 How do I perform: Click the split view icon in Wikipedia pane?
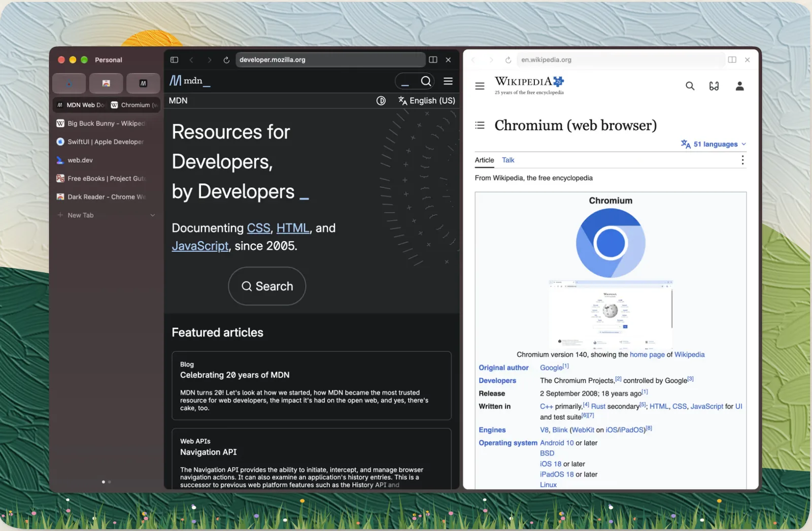pos(732,60)
